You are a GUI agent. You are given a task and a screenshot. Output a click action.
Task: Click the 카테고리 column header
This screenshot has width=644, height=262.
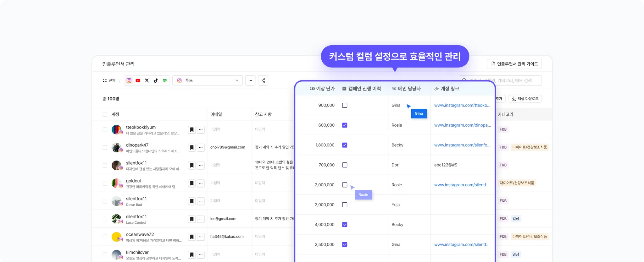click(505, 114)
